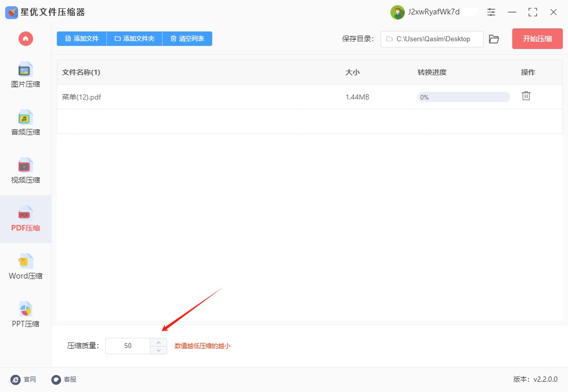Click the 压缩质量 label

(83, 346)
